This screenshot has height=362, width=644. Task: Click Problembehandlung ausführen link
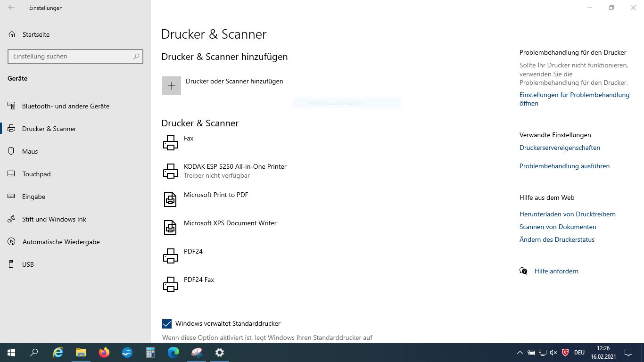click(564, 166)
